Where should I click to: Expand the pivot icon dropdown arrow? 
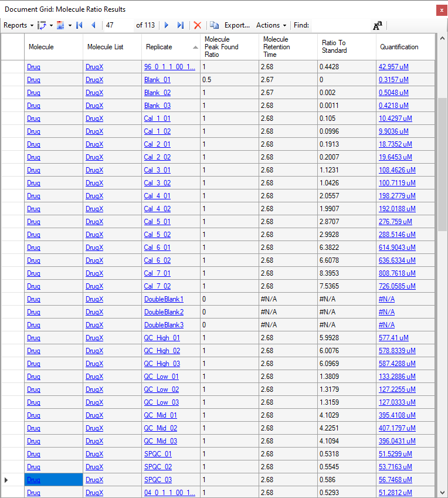[51, 25]
